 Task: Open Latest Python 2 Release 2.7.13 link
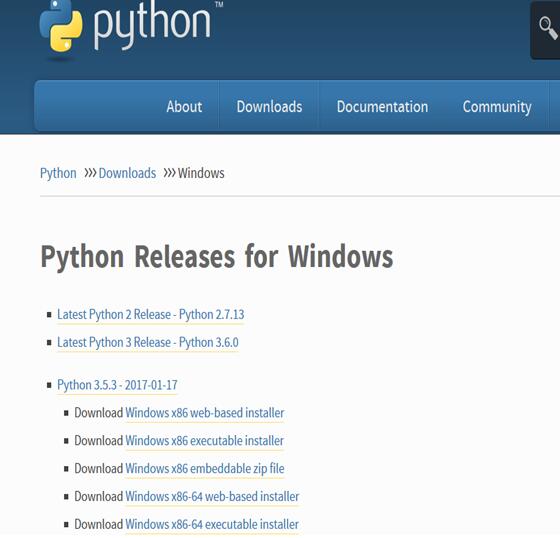[x=150, y=315]
